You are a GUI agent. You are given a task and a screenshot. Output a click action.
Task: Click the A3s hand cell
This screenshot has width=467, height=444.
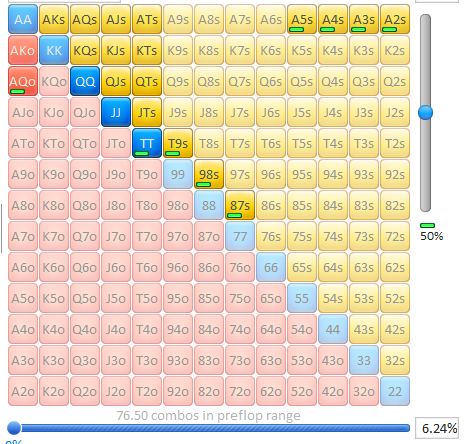(x=364, y=19)
